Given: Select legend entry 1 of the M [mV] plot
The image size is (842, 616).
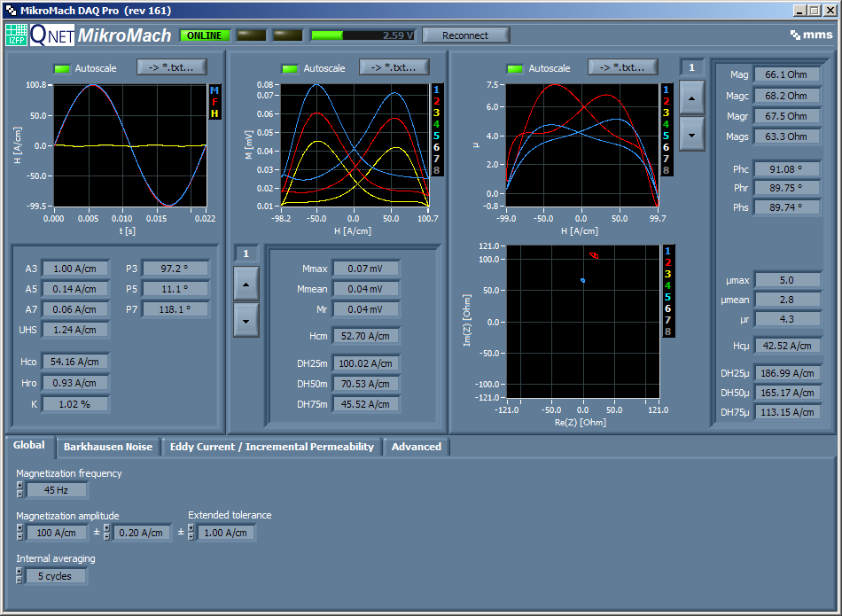Looking at the screenshot, I should click(436, 90).
